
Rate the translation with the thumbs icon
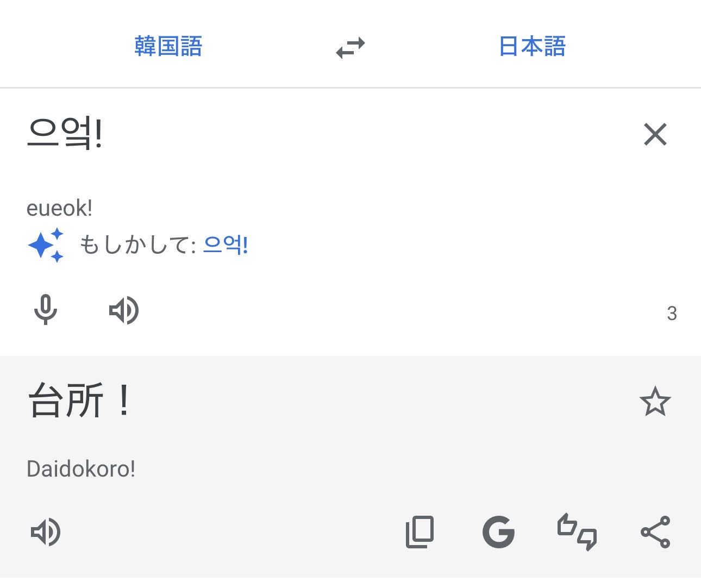[x=577, y=531]
